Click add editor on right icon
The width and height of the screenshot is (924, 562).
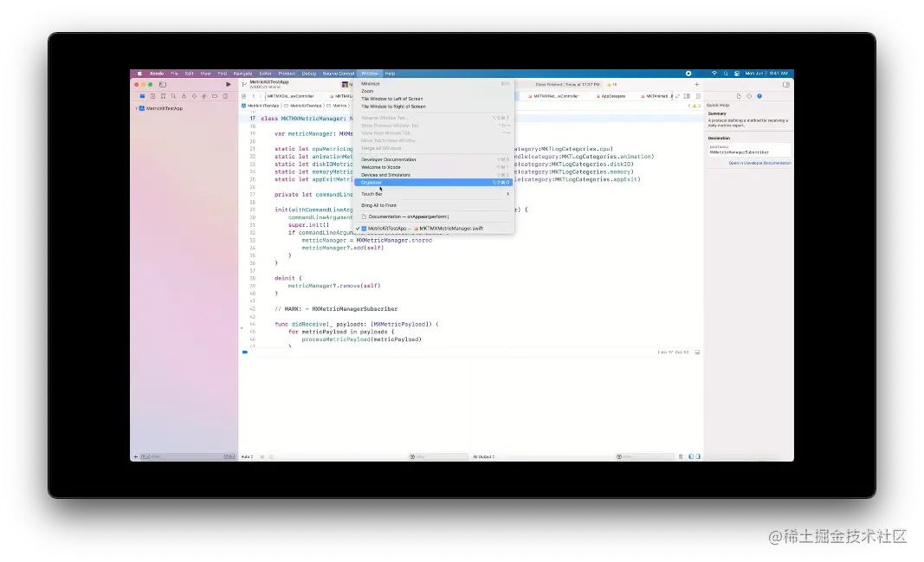click(x=698, y=96)
